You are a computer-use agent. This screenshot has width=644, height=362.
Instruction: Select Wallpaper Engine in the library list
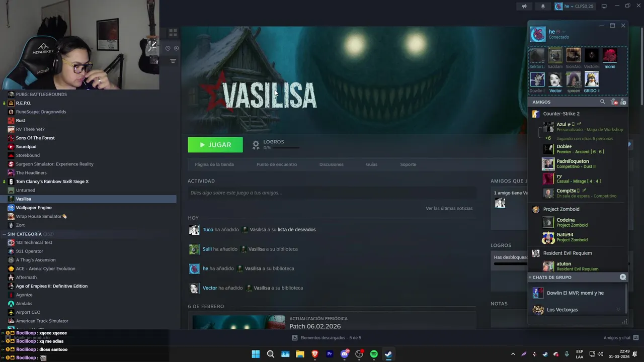34,208
